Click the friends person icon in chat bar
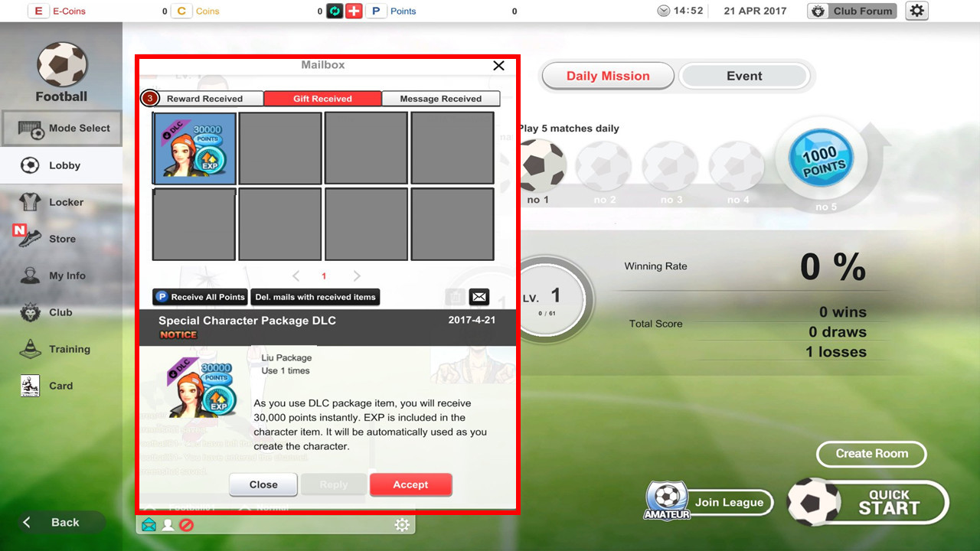The image size is (980, 551). point(168,525)
